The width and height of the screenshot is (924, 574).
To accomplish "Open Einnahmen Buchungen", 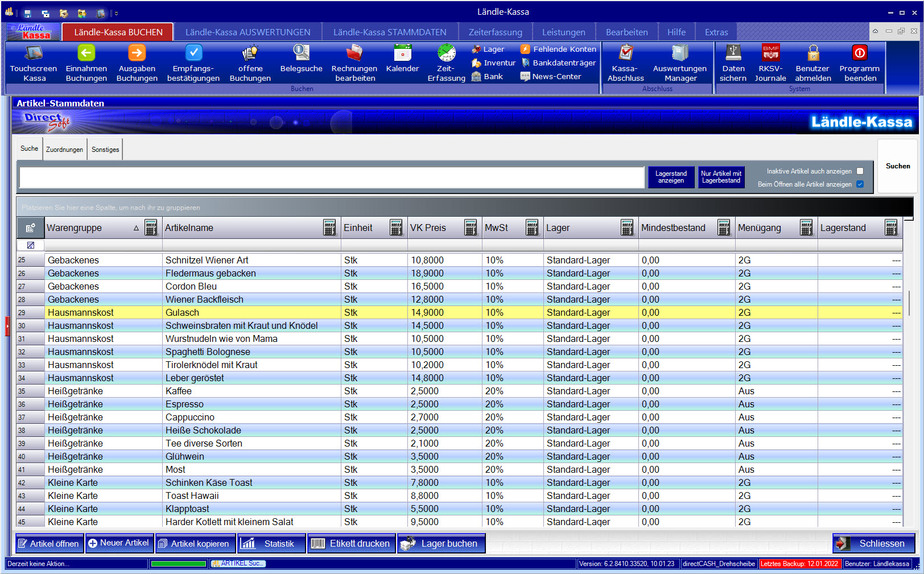I will tap(86, 63).
